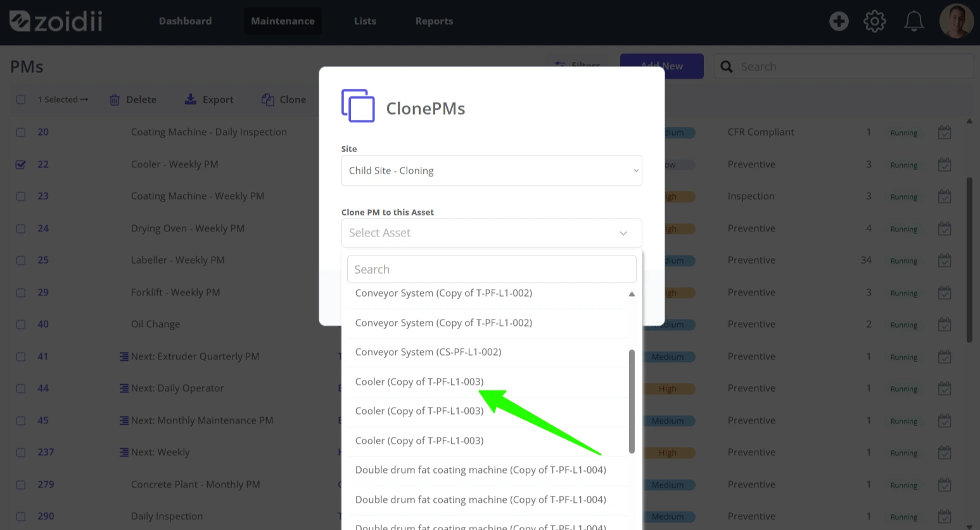Open the Lists menu
This screenshot has height=530, width=980.
click(365, 21)
